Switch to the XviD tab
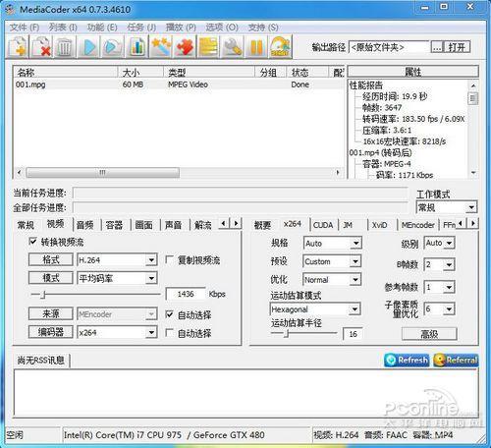Image resolution: width=491 pixels, height=448 pixels. click(x=380, y=225)
